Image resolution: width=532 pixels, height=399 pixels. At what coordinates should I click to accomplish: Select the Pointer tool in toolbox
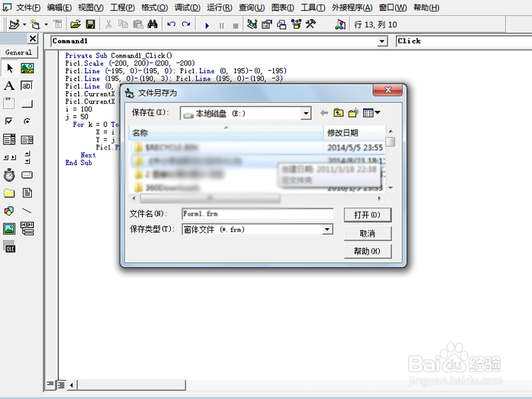pyautogui.click(x=9, y=68)
